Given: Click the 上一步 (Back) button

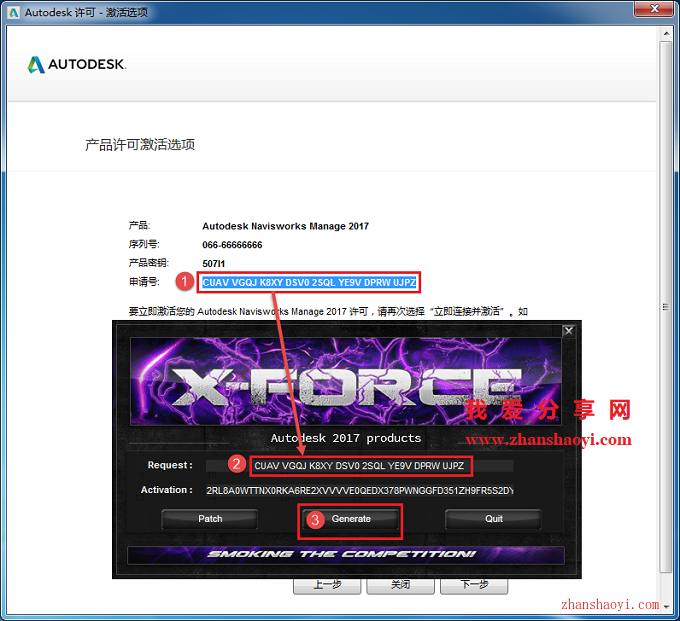Looking at the screenshot, I should (327, 586).
